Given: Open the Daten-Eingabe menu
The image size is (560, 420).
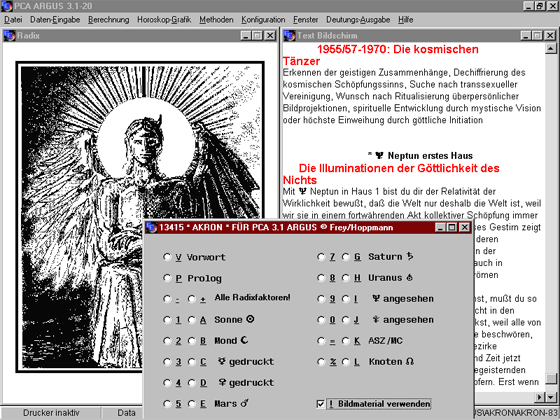Looking at the screenshot, I should point(55,20).
